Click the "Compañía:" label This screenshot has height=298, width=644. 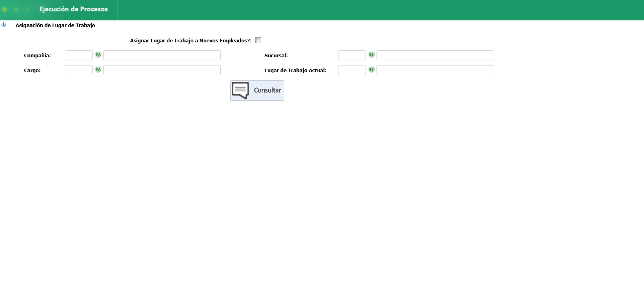click(37, 56)
